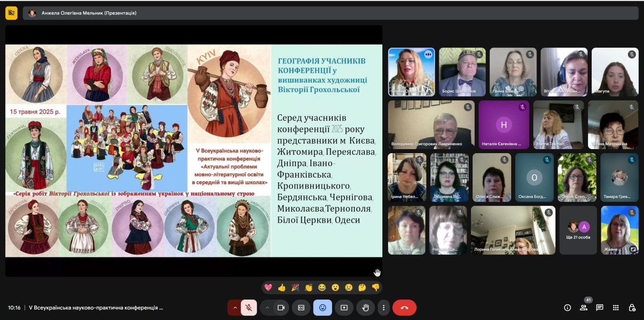Toggle closed captions

(x=301, y=308)
